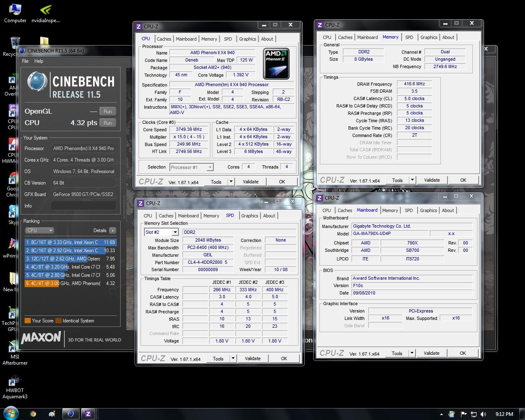Screen dimensions: 525x420
Task: Select ranking row 4C/8T @ 2.80 GHz
Action: tap(71, 275)
